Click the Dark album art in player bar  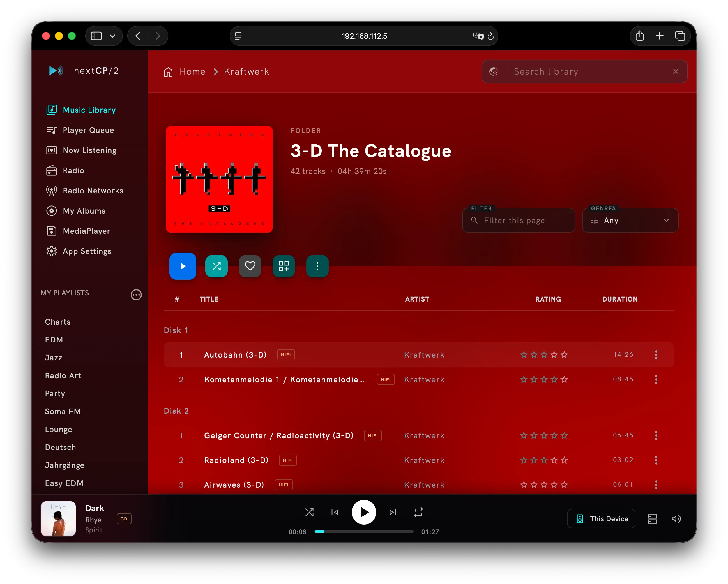click(58, 518)
